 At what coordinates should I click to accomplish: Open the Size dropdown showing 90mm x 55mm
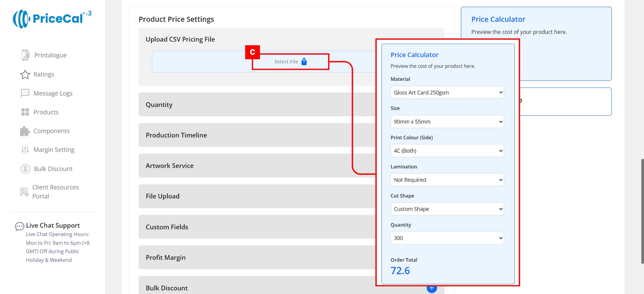coord(447,121)
